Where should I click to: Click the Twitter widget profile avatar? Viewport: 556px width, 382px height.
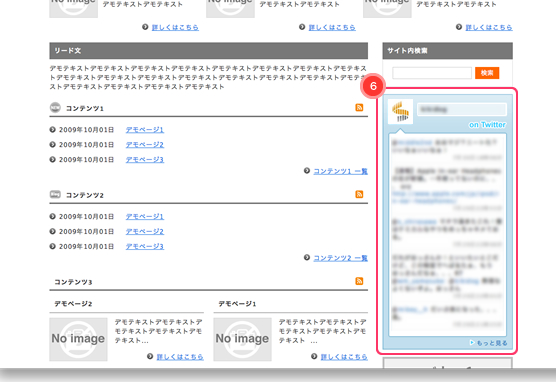(x=400, y=111)
